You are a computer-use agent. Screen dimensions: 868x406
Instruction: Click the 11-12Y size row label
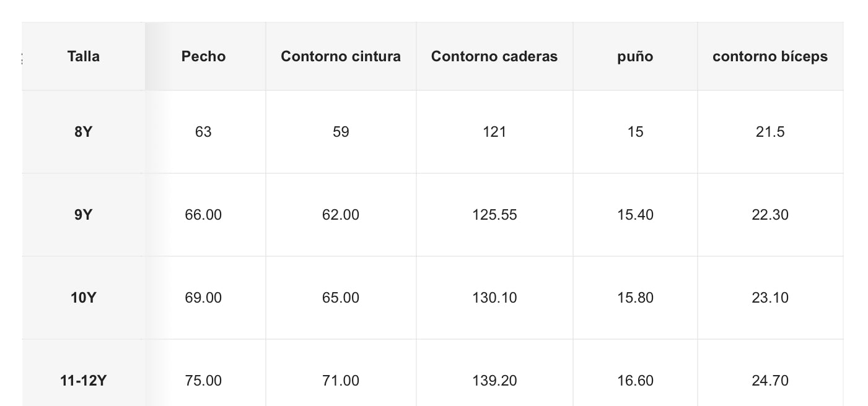(83, 380)
